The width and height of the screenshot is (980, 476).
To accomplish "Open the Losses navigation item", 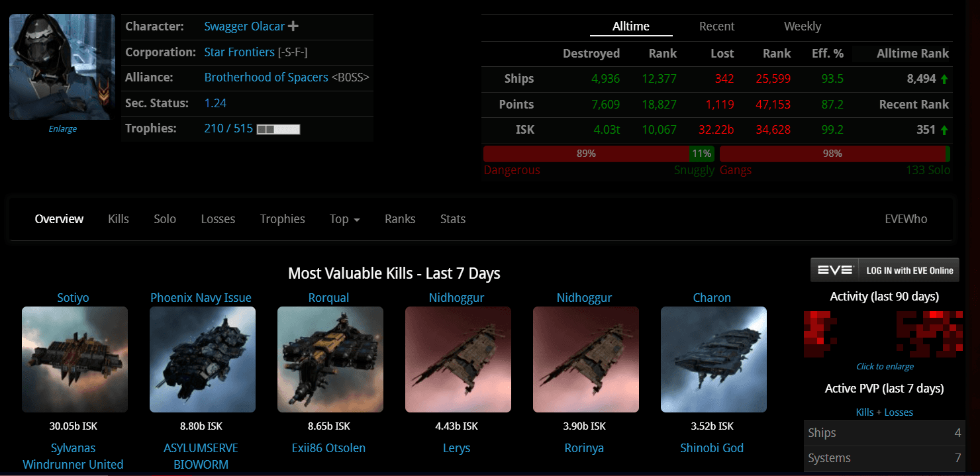I will click(x=218, y=219).
